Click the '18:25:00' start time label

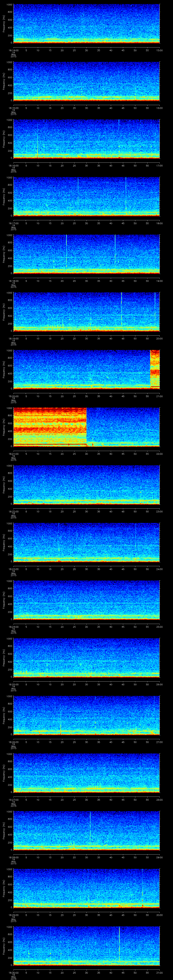[13, 685]
